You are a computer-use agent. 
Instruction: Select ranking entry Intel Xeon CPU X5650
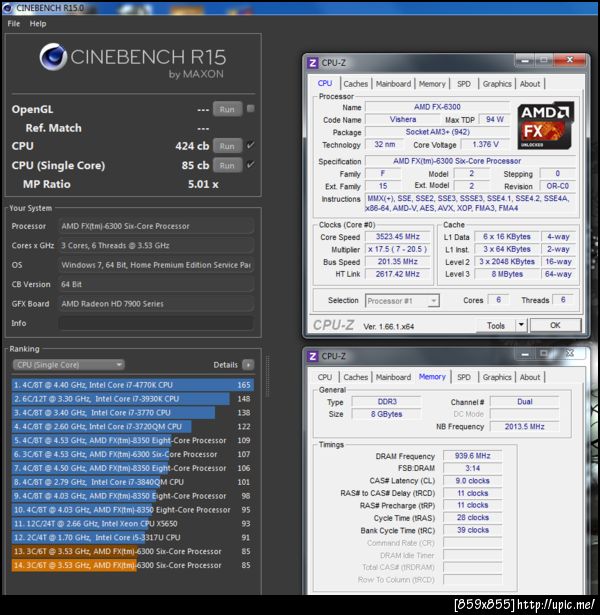133,524
